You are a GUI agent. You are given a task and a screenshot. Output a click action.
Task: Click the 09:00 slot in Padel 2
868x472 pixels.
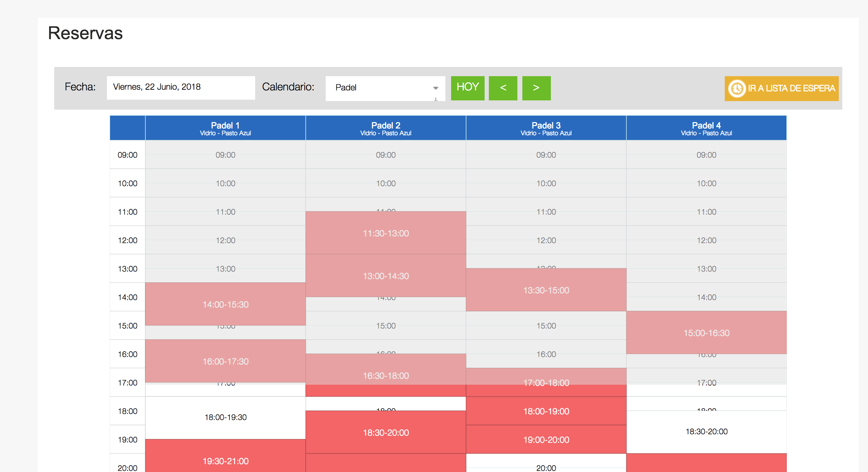(386, 155)
